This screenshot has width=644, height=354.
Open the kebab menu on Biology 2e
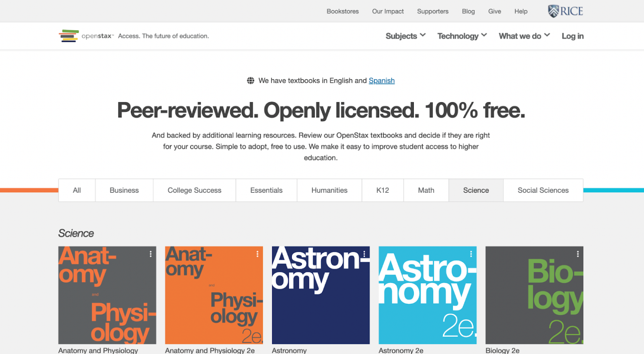578,253
